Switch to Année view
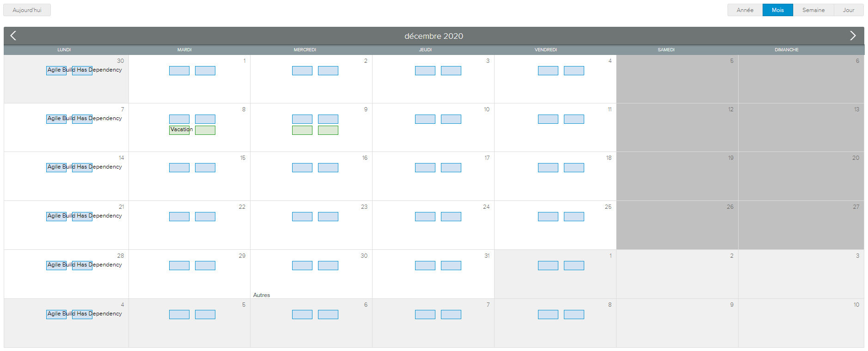Image resolution: width=868 pixels, height=351 pixels. click(745, 10)
